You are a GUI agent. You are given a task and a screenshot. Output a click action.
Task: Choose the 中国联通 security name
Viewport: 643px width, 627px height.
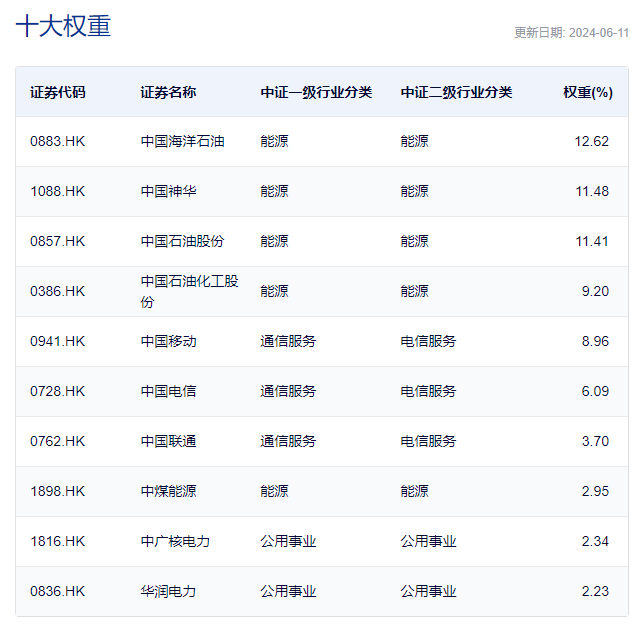click(168, 441)
